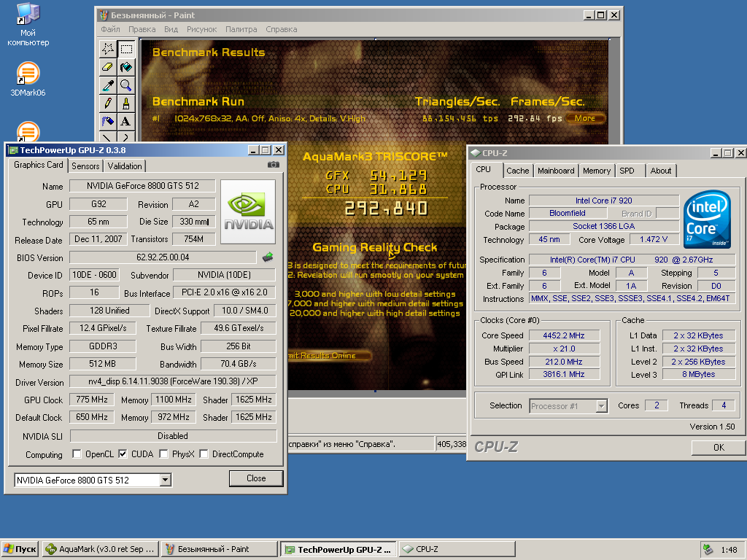747x560 pixels.
Task: Switch to the Cache tab in CPU-Z
Action: [x=517, y=171]
